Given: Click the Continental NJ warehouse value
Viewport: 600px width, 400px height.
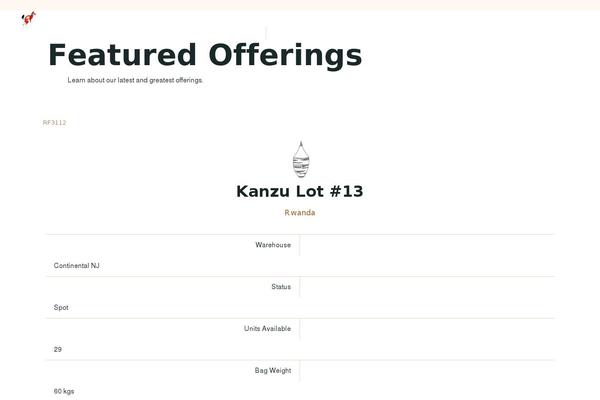Looking at the screenshot, I should 77,266.
